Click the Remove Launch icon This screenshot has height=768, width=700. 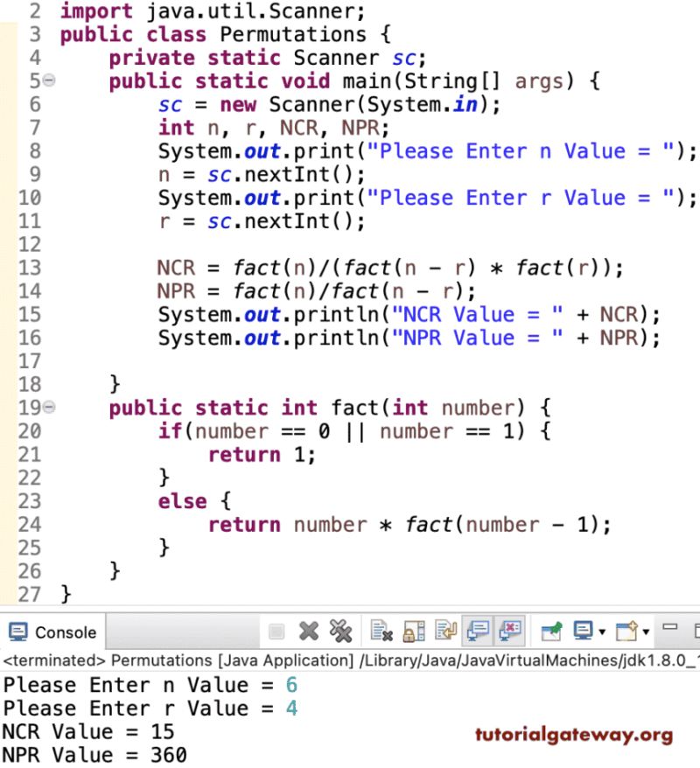click(306, 632)
